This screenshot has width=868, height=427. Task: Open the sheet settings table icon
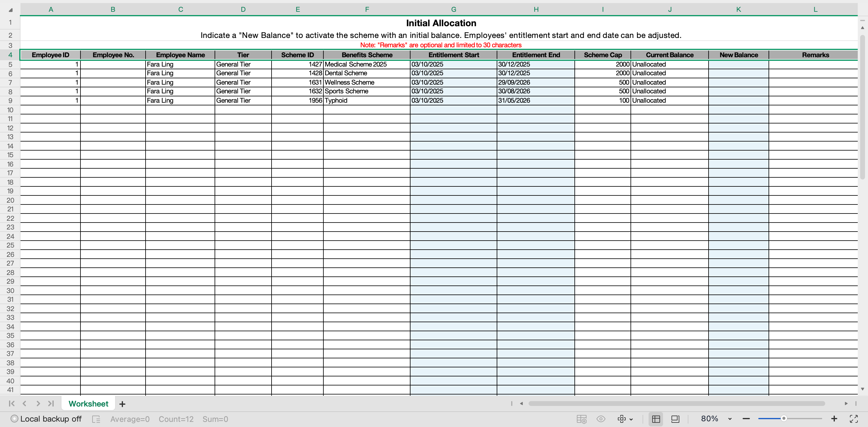pos(581,419)
